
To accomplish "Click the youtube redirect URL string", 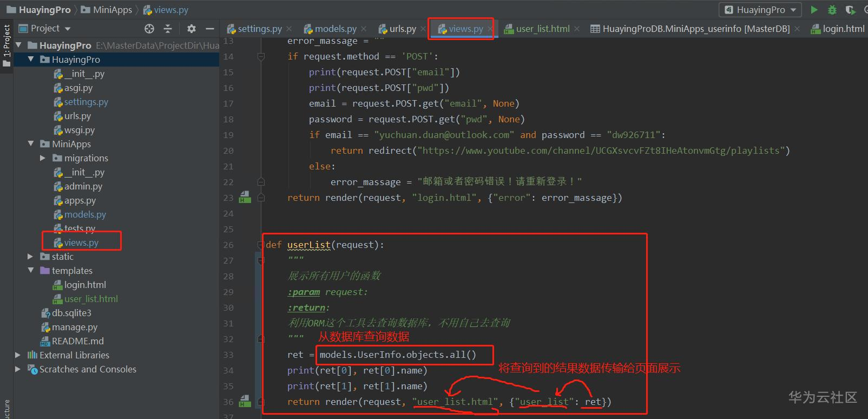I will point(601,150).
